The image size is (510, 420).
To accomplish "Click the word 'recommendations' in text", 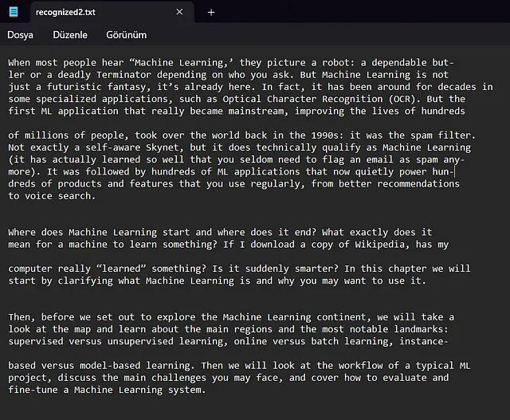I will click(x=418, y=184).
